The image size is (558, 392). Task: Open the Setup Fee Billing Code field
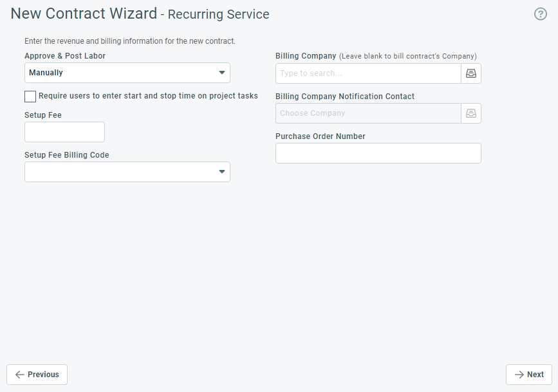[x=127, y=172]
